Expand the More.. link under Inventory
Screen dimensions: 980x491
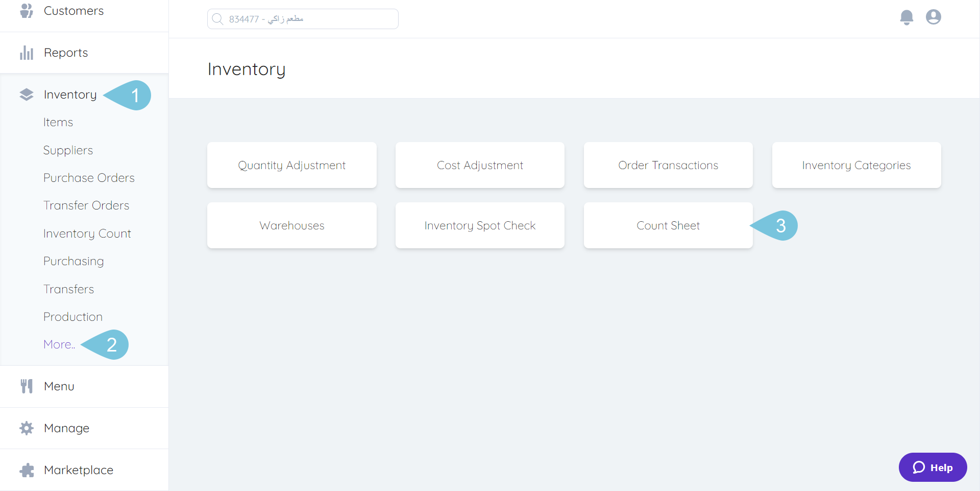pyautogui.click(x=59, y=344)
